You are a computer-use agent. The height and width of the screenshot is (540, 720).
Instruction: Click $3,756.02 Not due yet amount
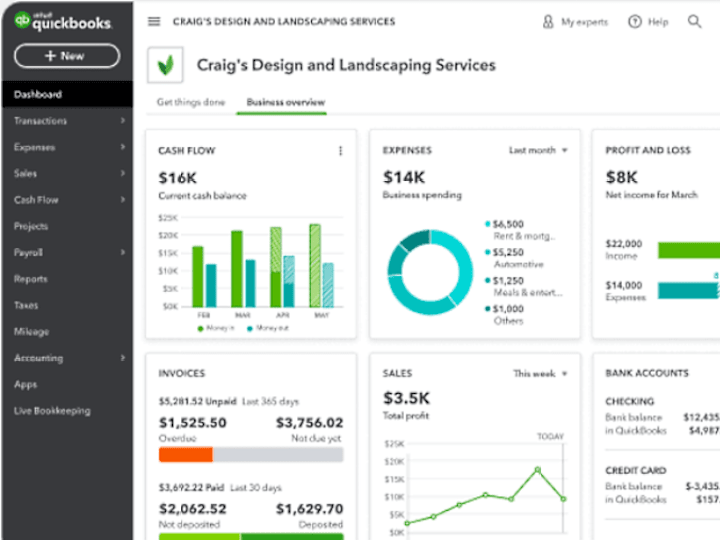click(309, 422)
